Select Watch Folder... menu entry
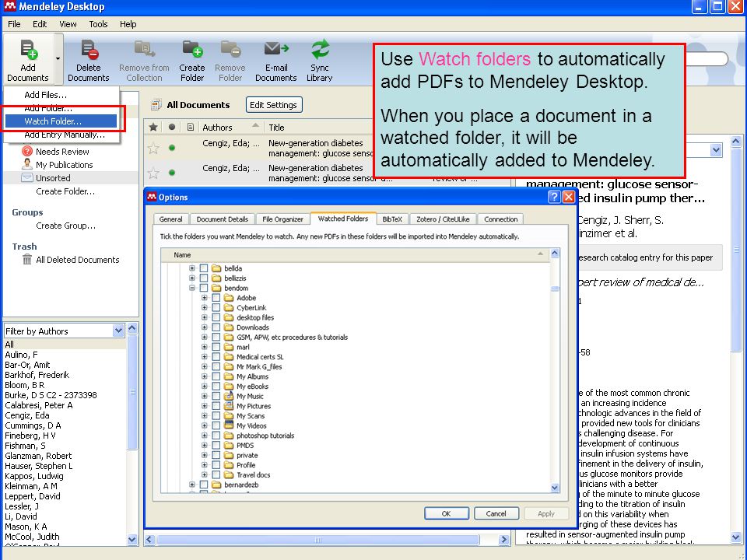 61,121
